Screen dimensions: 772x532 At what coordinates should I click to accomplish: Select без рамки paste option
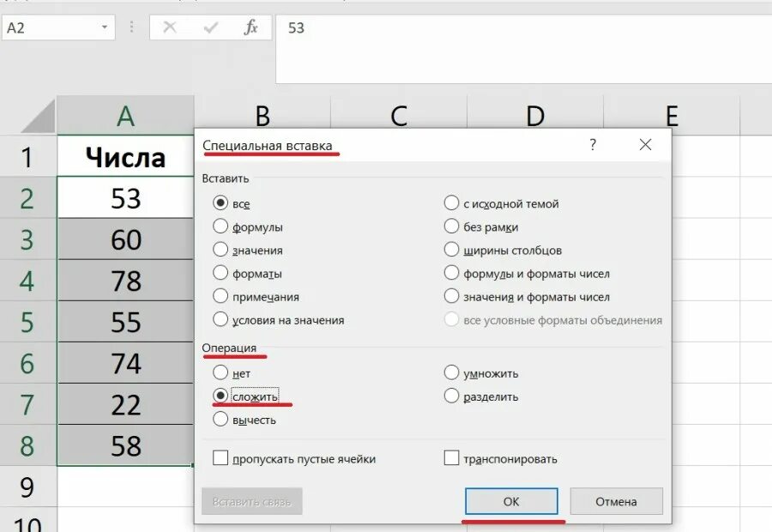point(481,227)
